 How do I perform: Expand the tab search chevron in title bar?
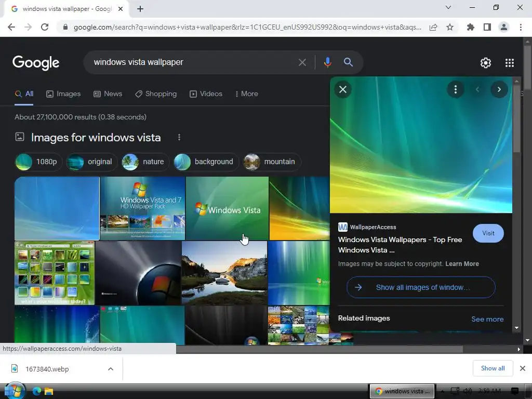448,7
